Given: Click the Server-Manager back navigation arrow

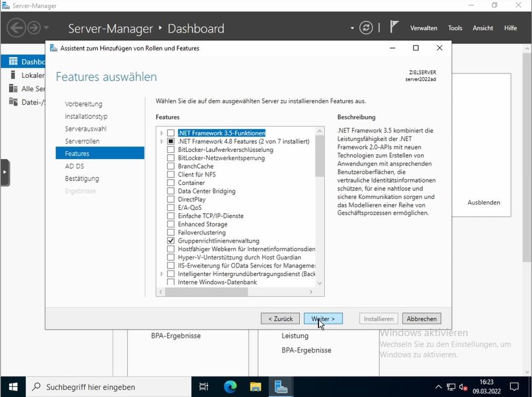Looking at the screenshot, I should [x=16, y=28].
